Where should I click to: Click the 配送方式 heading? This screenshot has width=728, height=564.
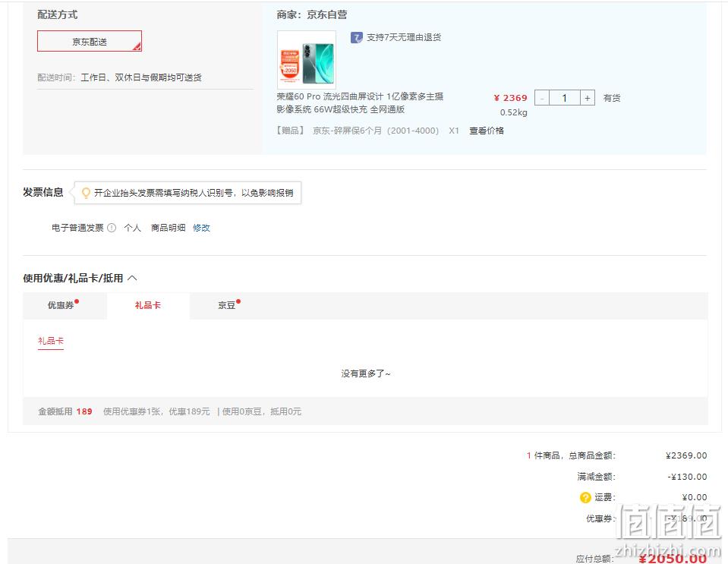click(x=58, y=15)
